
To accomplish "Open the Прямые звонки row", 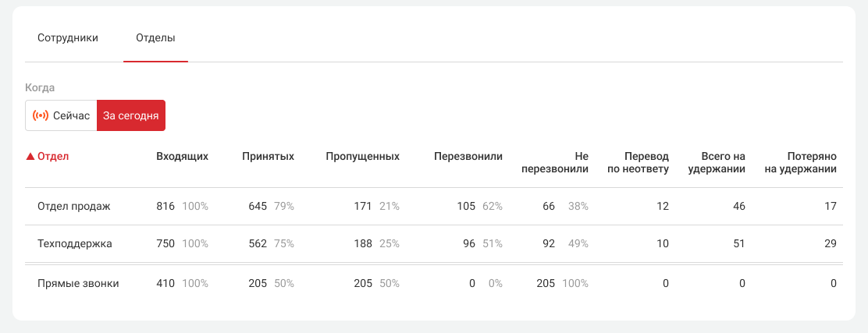I will click(78, 284).
